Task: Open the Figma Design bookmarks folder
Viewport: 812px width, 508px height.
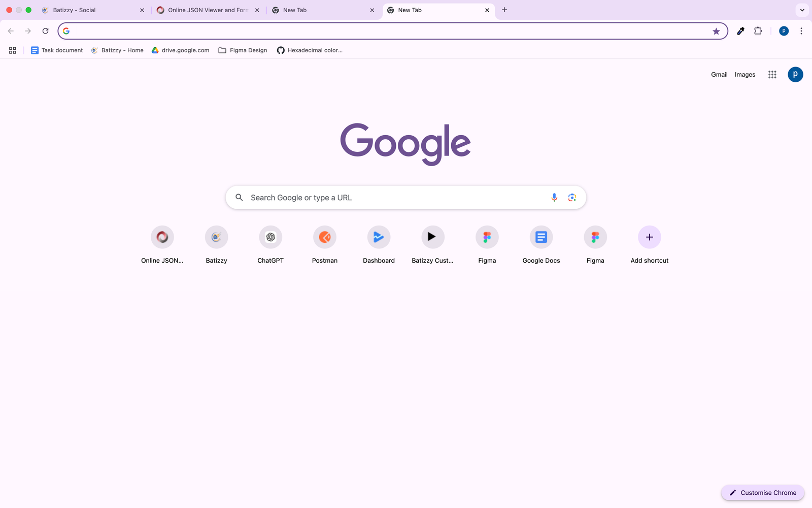Action: 243,50
